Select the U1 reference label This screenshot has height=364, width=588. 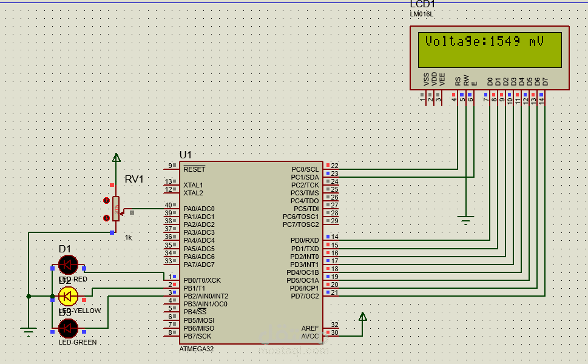click(186, 155)
